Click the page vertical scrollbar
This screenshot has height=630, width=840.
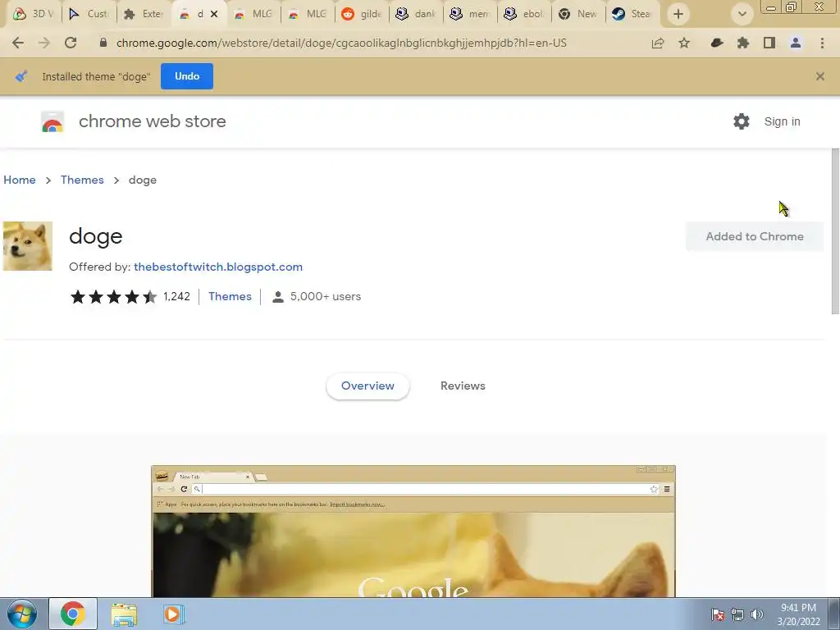[835, 231]
